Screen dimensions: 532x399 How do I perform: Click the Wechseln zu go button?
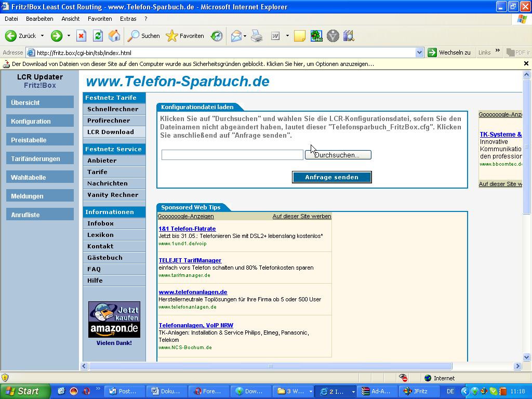[x=449, y=52]
